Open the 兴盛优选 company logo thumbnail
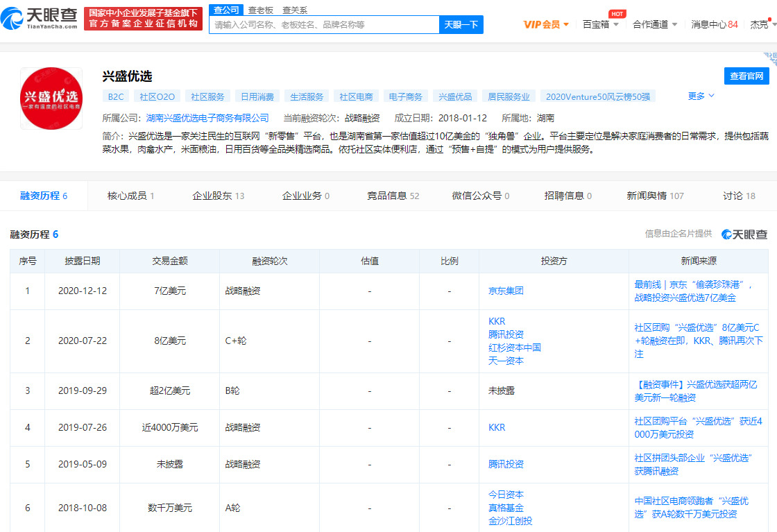This screenshot has height=532, width=777. (x=51, y=98)
